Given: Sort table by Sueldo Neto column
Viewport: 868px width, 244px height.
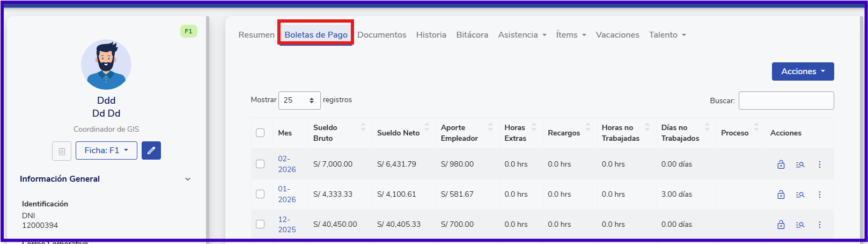Looking at the screenshot, I should 403,133.
